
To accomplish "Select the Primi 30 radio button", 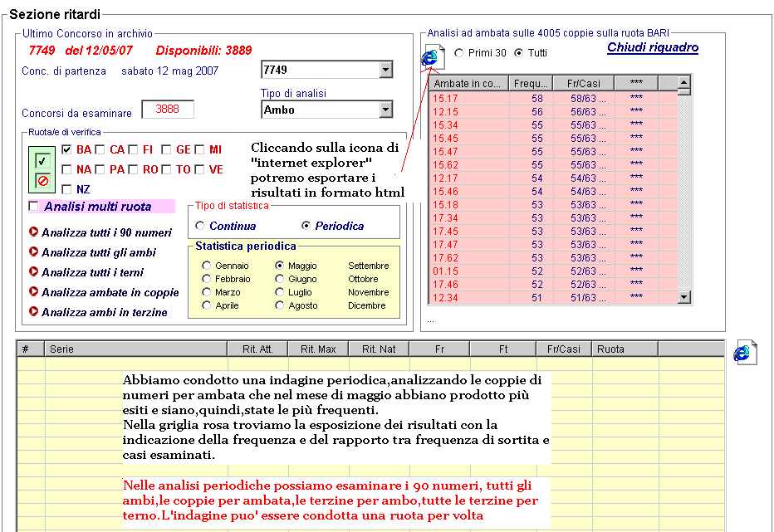I will point(459,52).
